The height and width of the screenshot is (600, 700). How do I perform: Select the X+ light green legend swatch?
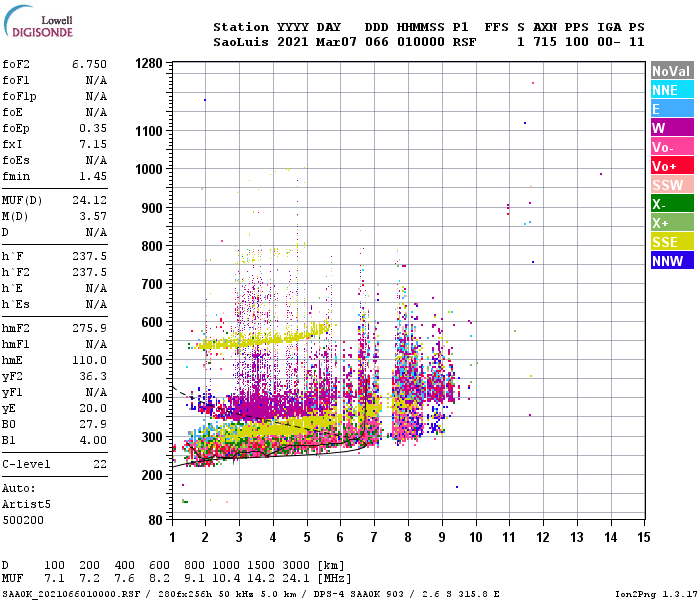click(672, 223)
